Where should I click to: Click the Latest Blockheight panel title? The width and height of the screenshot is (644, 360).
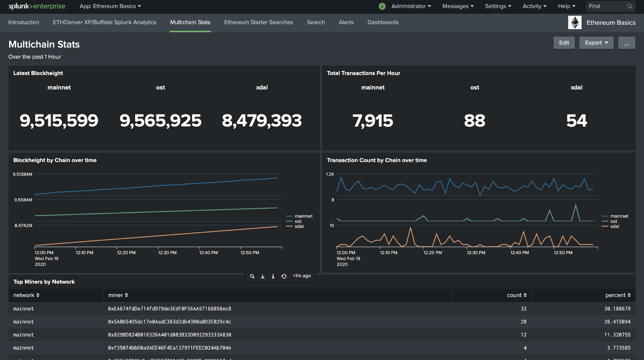[38, 73]
